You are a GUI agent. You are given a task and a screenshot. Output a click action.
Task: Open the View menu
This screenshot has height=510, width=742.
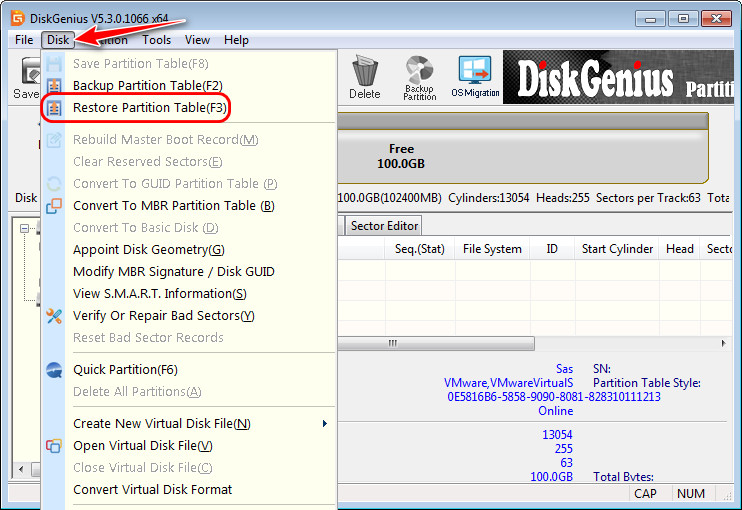[197, 40]
